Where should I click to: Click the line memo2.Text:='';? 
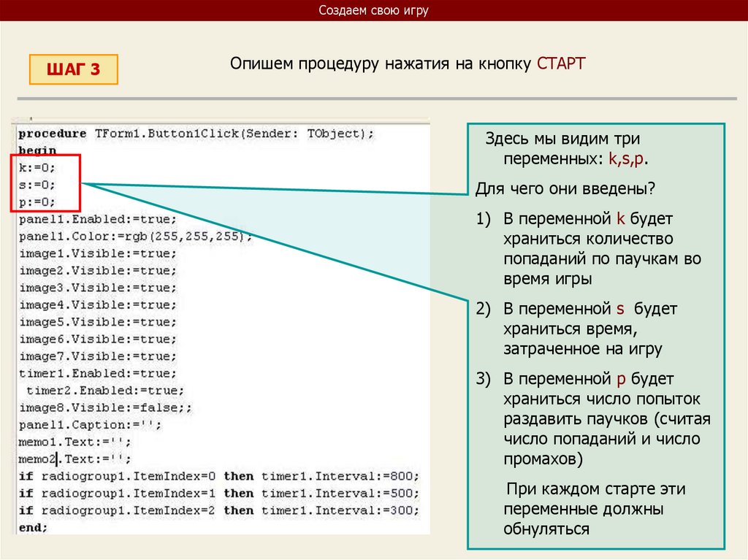pos(75,459)
